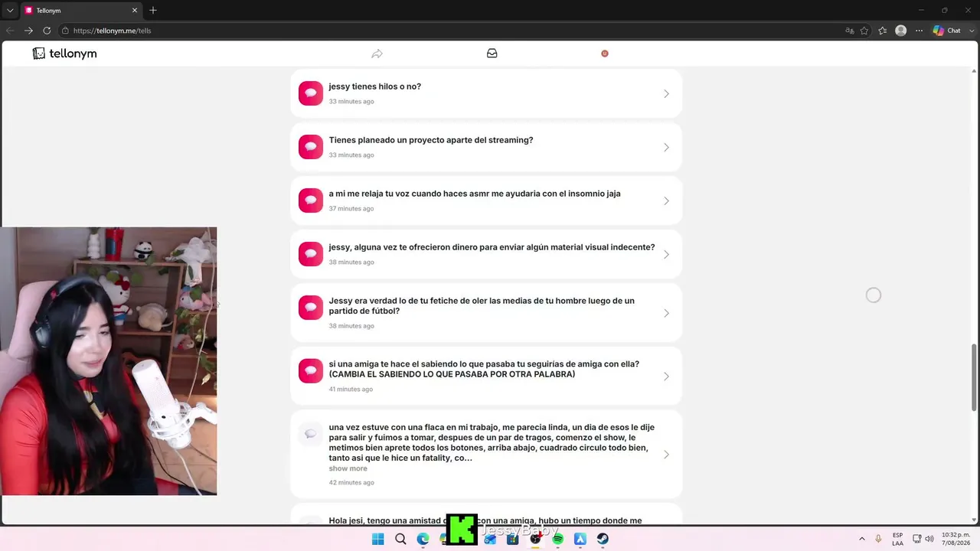This screenshot has height=551, width=980.
Task: Open tell 'a mi me relaja tu voz'
Action: 486,201
